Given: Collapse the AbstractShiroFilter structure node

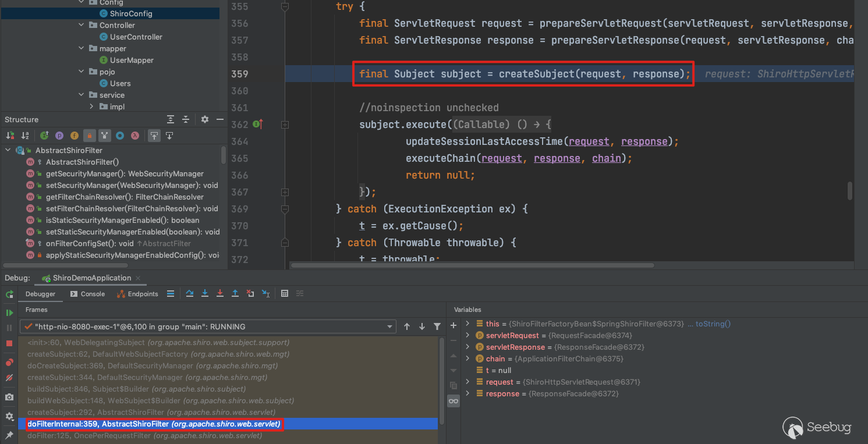Looking at the screenshot, I should click(8, 150).
